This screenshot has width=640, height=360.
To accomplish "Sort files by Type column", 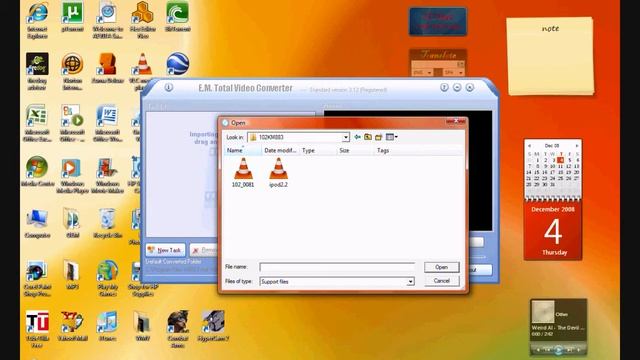I will click(318, 151).
